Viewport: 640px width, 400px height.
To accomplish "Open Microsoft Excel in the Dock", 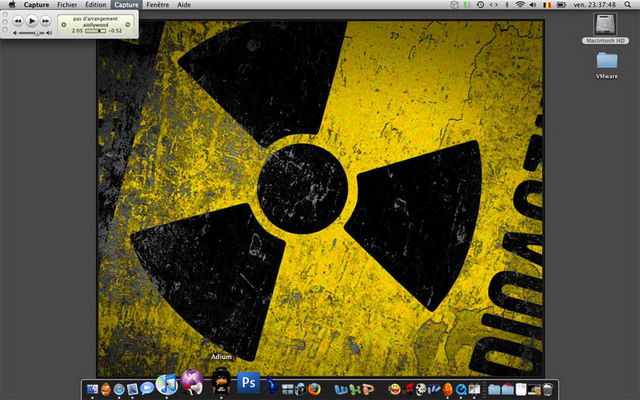I will tap(355, 390).
